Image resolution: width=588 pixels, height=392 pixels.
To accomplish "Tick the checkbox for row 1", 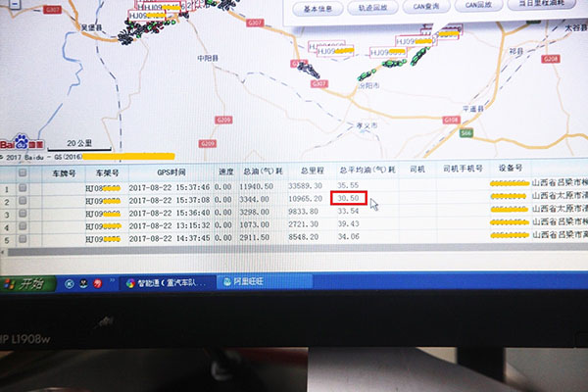I will [x=23, y=186].
